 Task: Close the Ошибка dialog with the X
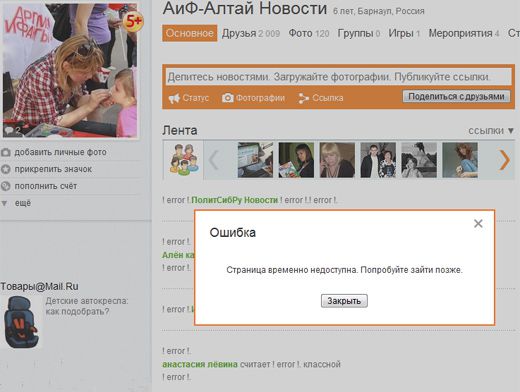pyautogui.click(x=478, y=224)
